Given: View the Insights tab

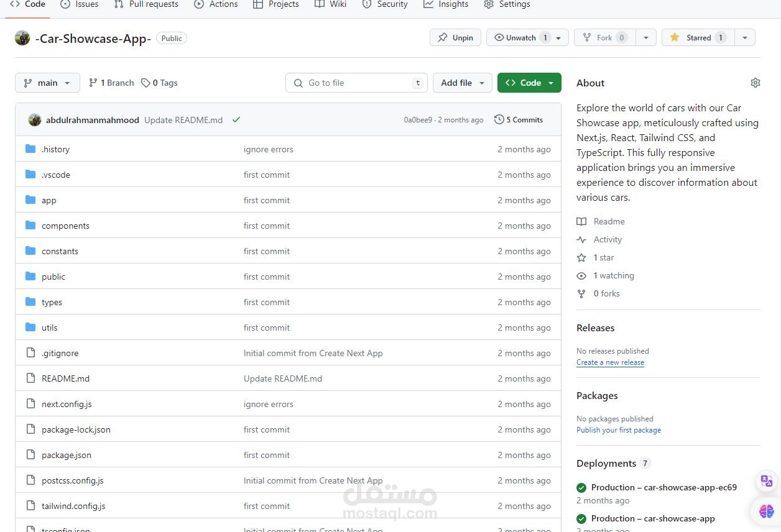Looking at the screenshot, I should [446, 4].
